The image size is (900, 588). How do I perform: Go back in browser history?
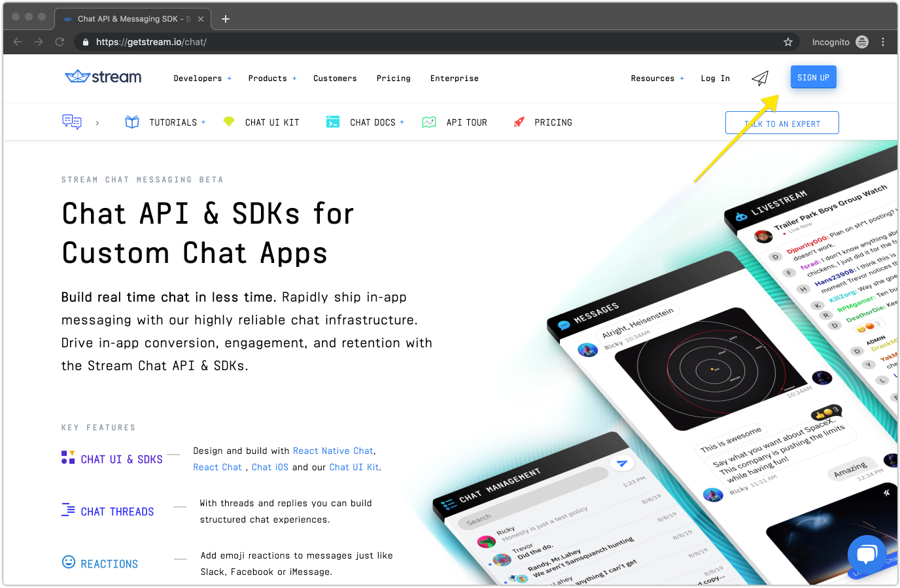click(x=18, y=42)
